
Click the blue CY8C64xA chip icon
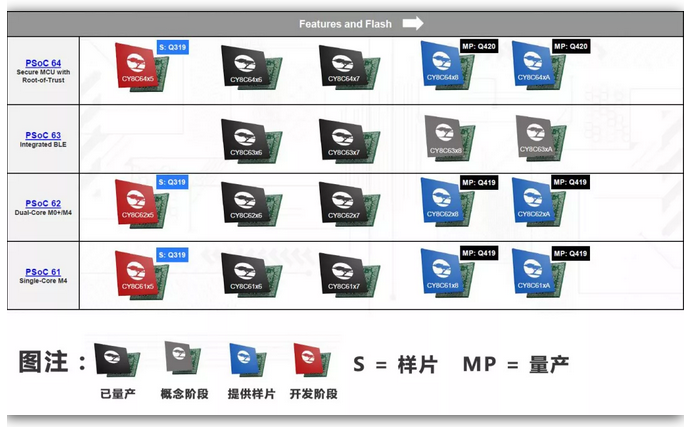tap(536, 67)
